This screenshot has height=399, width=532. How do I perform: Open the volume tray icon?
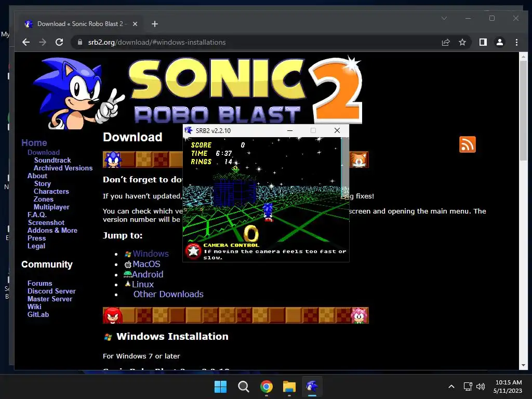[x=481, y=387]
